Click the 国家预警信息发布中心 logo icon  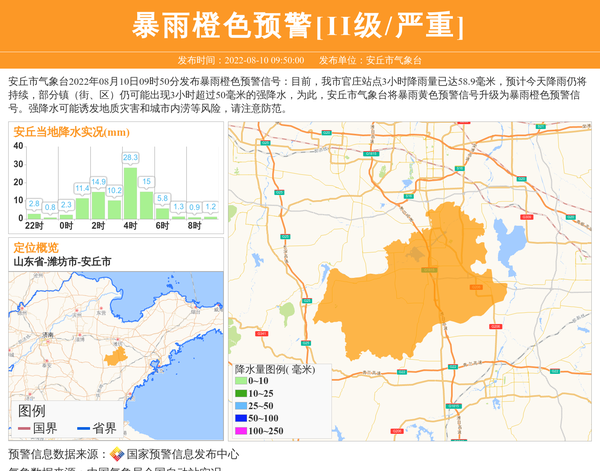point(117,454)
